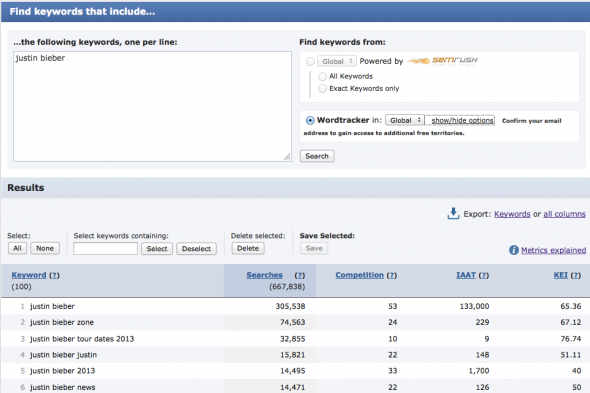Select the row 1 keyword 'justin bieber'

52,306
